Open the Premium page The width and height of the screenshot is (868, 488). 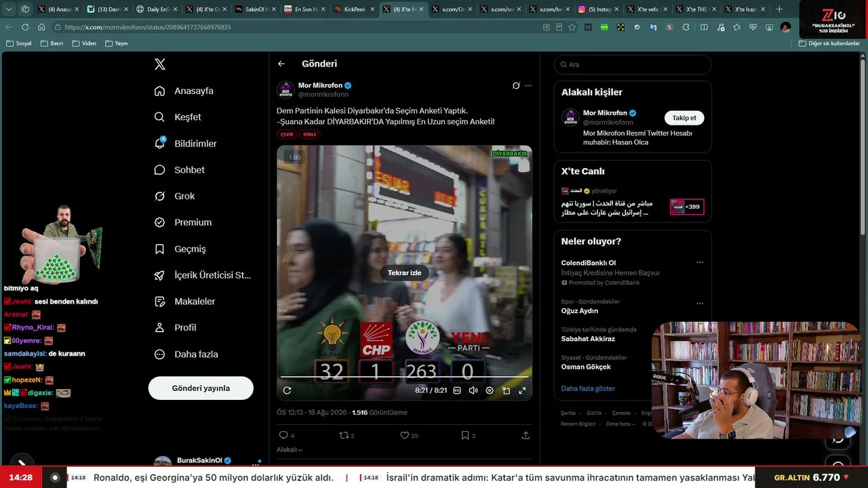183,223
